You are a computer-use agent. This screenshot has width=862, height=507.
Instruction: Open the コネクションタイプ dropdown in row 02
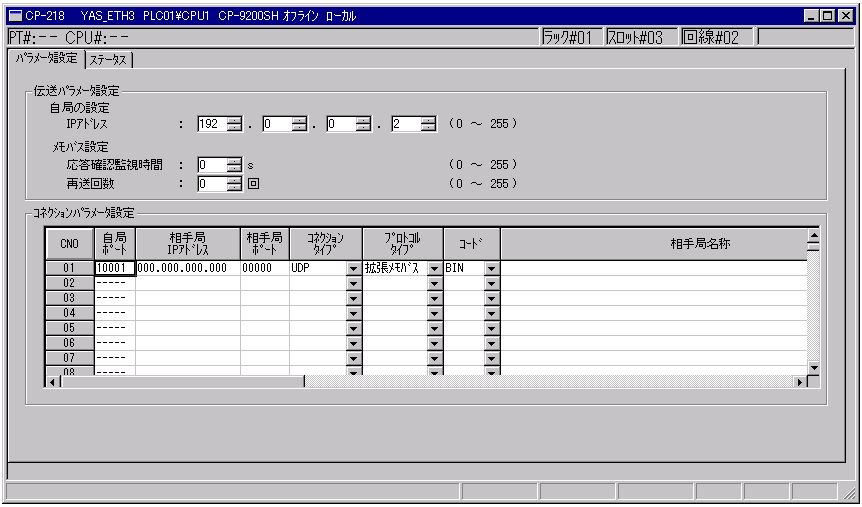click(352, 284)
